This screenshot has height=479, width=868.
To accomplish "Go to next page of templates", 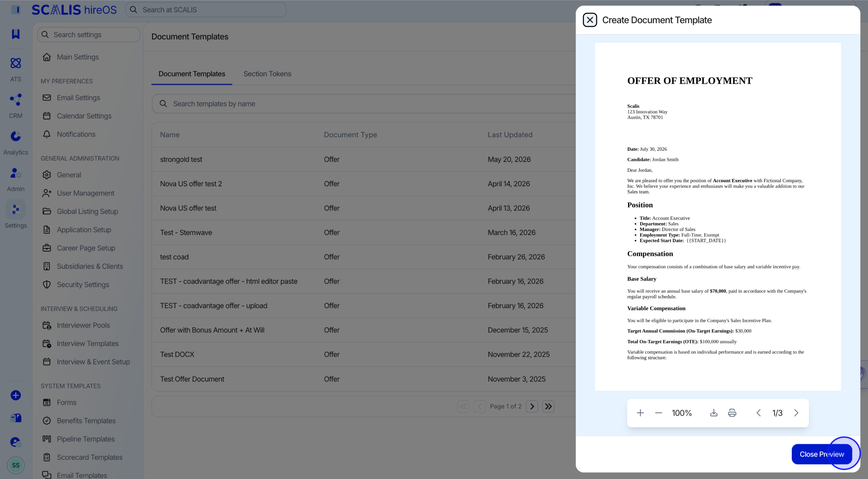I will coord(532,406).
